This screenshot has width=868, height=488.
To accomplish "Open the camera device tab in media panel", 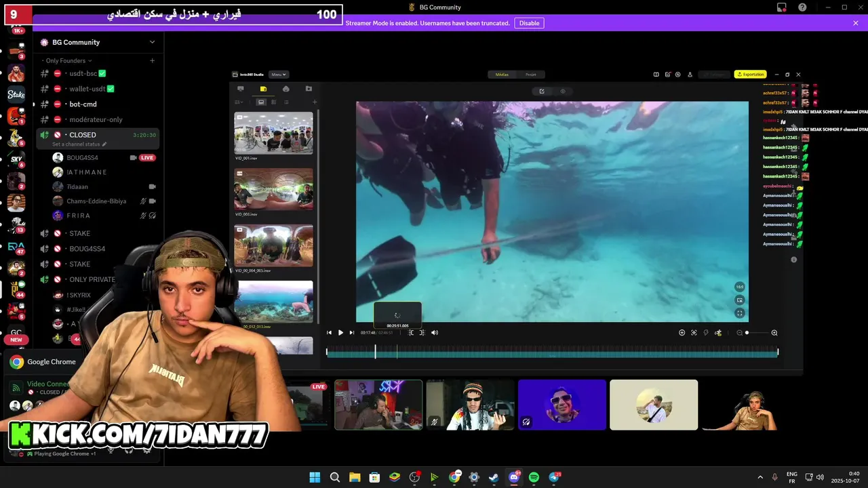I will [x=240, y=89].
